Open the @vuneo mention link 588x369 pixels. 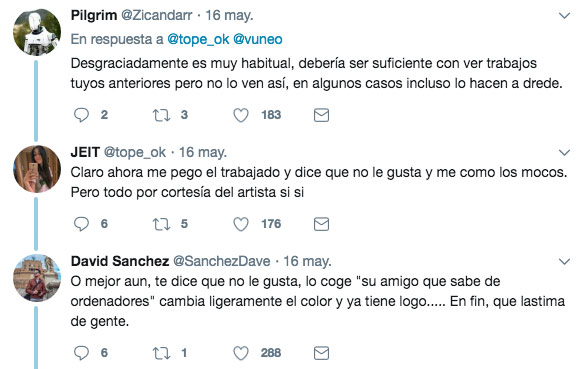coord(258,39)
